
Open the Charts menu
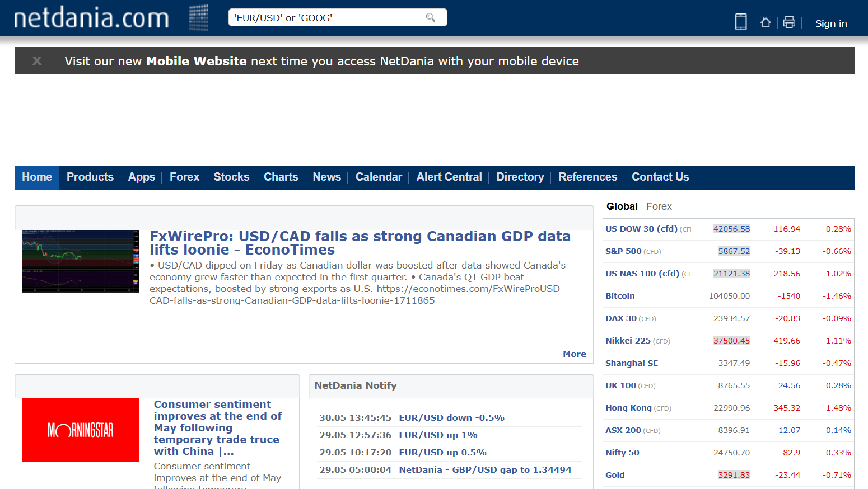click(x=281, y=177)
